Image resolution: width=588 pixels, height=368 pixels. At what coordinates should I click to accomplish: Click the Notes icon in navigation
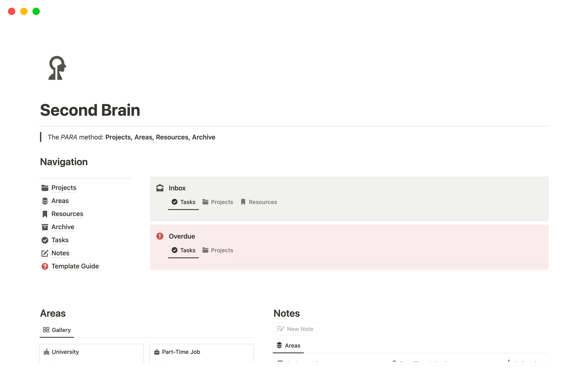(x=45, y=253)
